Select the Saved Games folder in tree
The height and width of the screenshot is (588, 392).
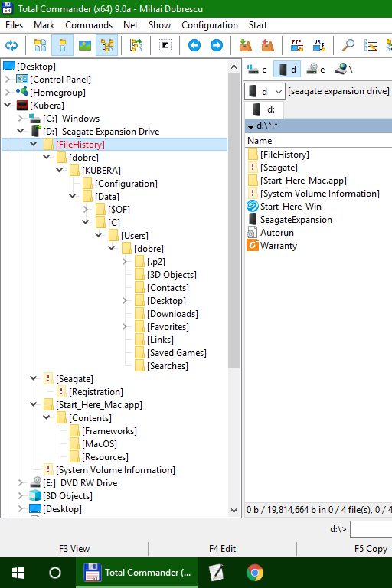[x=177, y=353]
